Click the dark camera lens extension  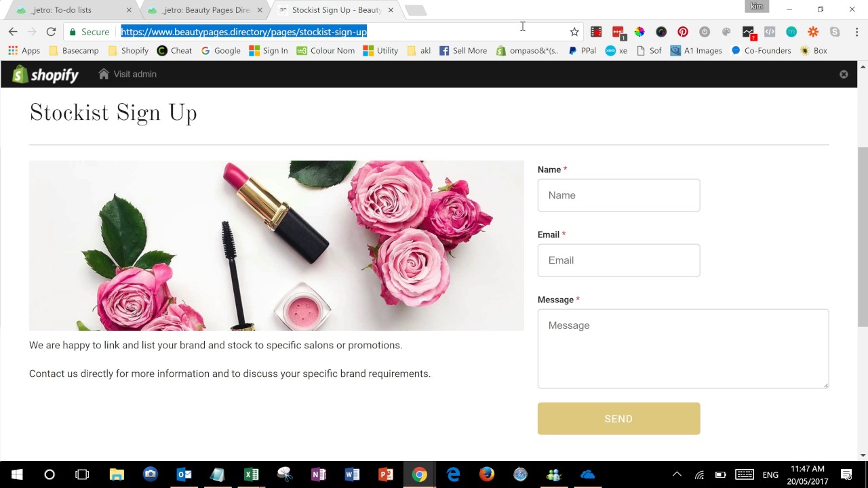pyautogui.click(x=661, y=32)
